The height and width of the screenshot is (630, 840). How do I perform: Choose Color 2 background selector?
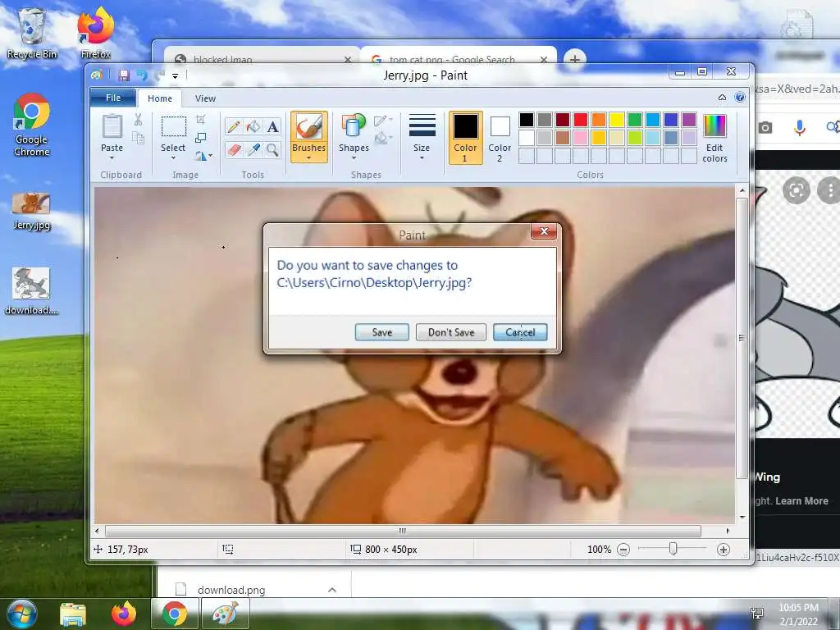(x=500, y=138)
